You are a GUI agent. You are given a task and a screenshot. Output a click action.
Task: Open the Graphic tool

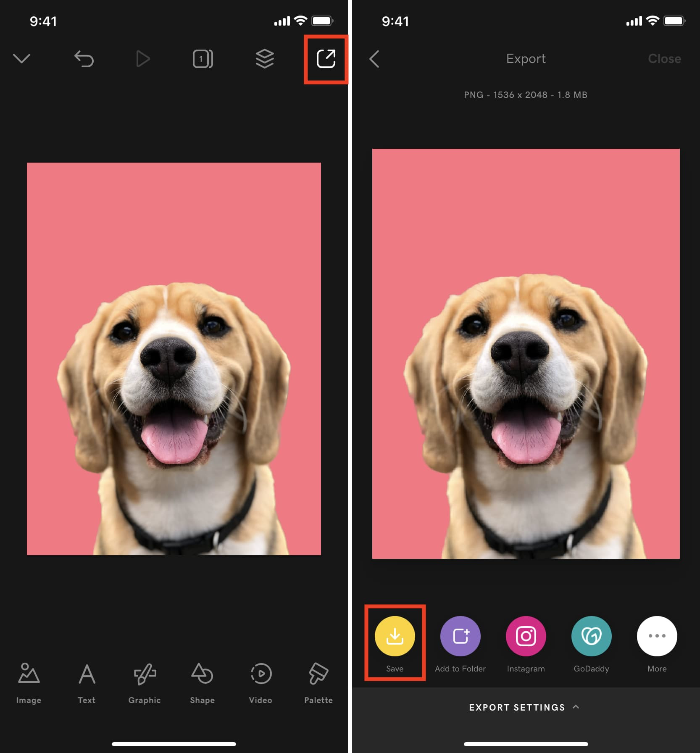[x=145, y=683]
